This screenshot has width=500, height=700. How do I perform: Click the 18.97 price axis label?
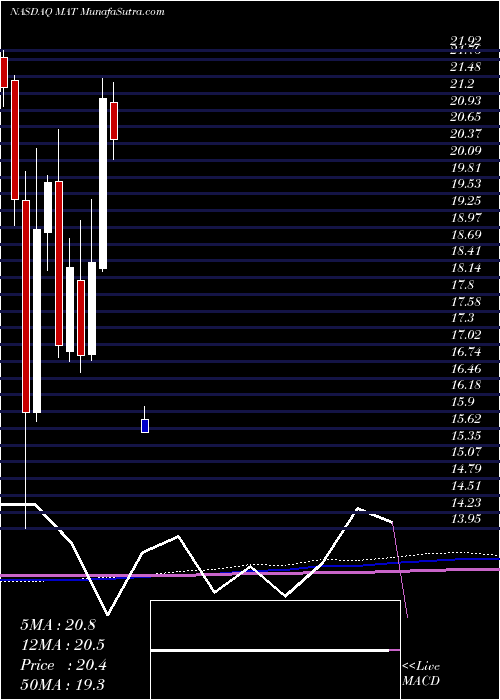coord(466,218)
